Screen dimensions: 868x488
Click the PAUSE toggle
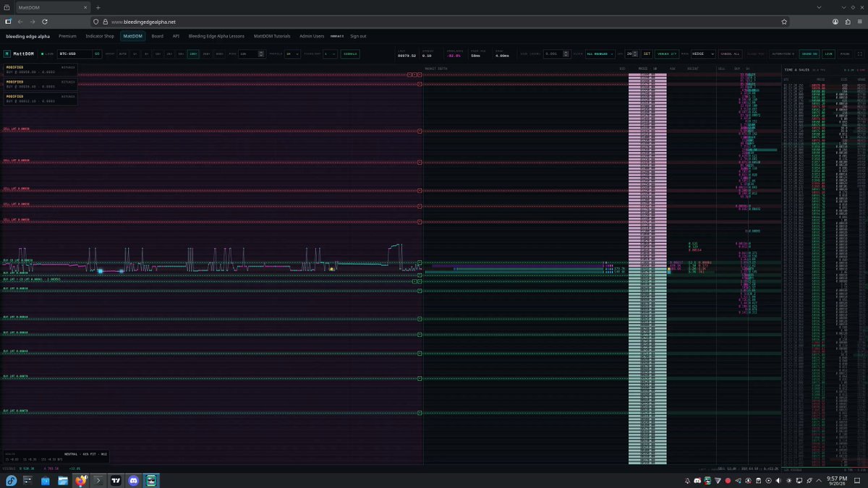click(x=845, y=53)
